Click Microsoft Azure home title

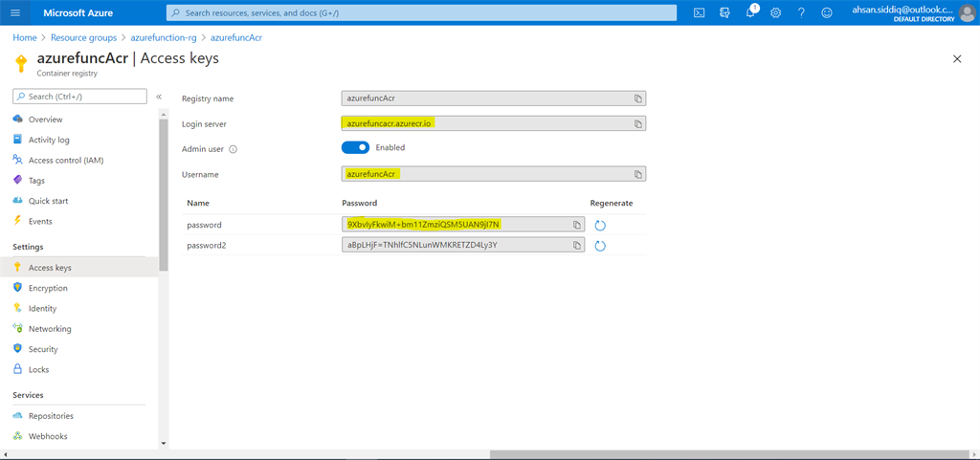[78, 12]
